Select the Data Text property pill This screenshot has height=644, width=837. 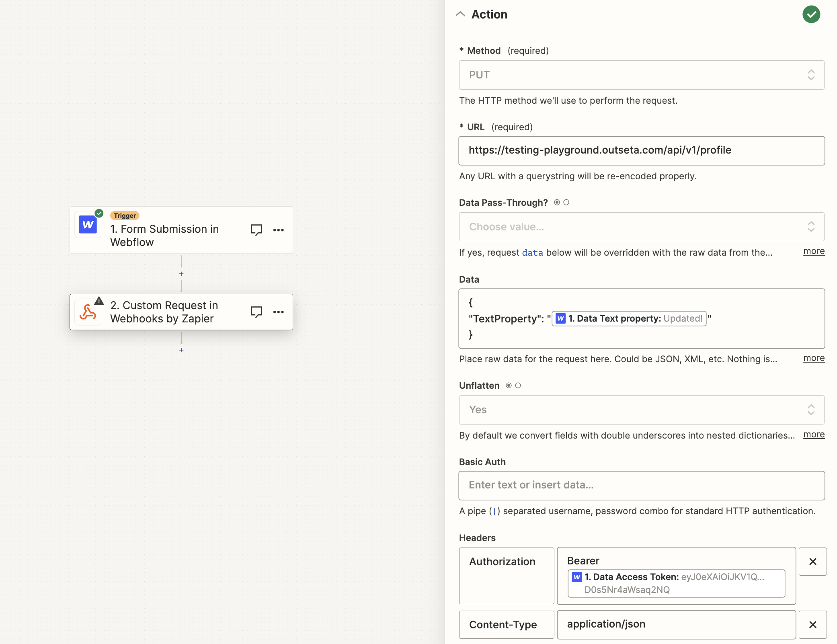pos(629,318)
